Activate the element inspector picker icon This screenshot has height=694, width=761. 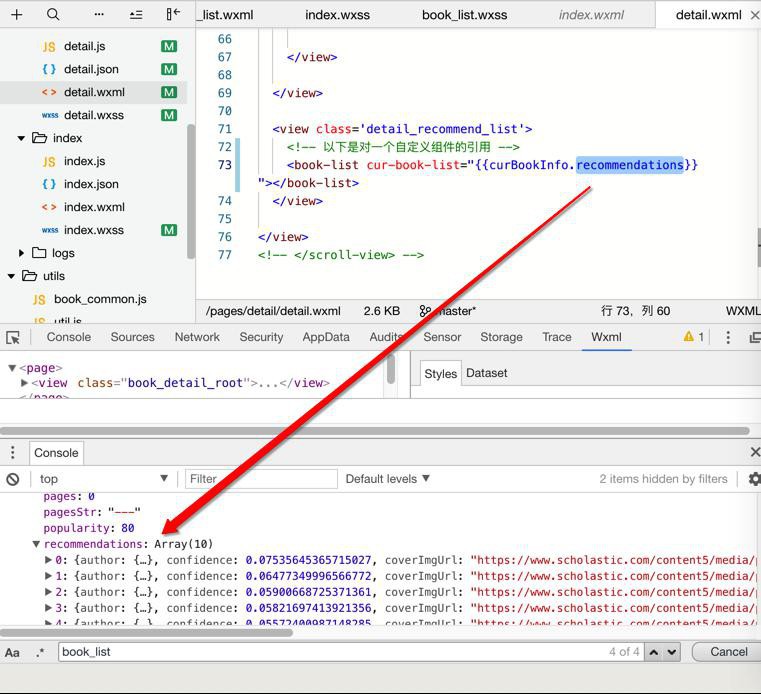click(13, 338)
